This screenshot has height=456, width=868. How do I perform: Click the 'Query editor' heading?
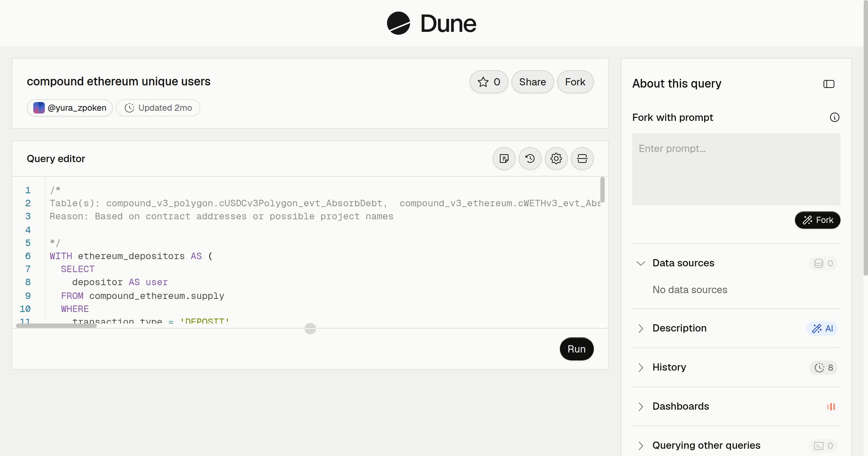coord(56,159)
